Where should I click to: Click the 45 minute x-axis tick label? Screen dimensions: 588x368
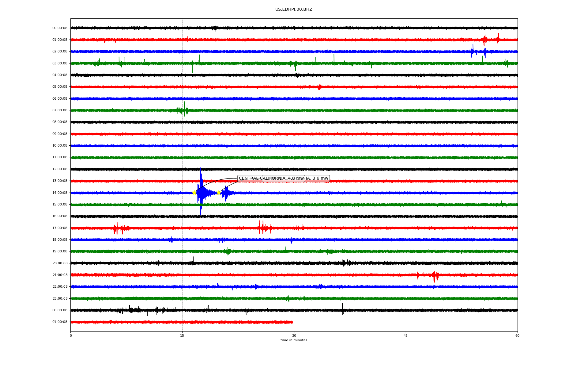click(406, 335)
